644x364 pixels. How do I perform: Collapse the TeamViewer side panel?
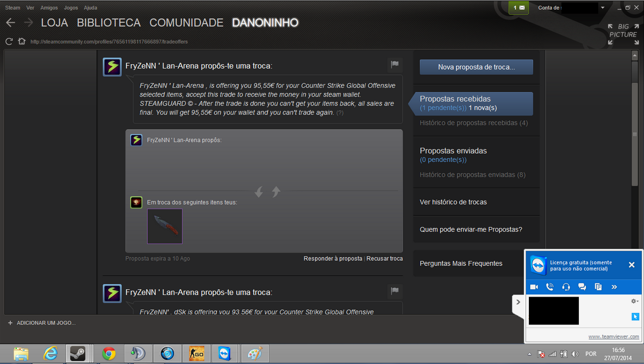click(x=518, y=302)
